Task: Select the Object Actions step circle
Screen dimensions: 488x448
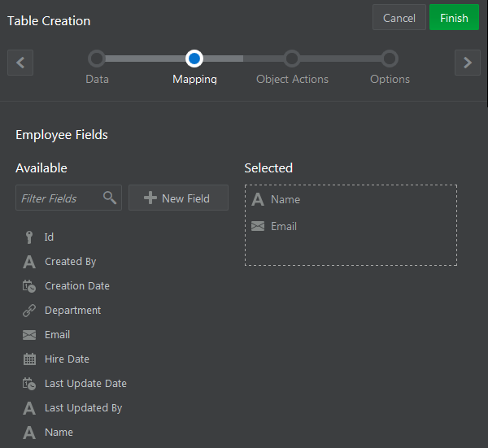Action: [x=292, y=59]
